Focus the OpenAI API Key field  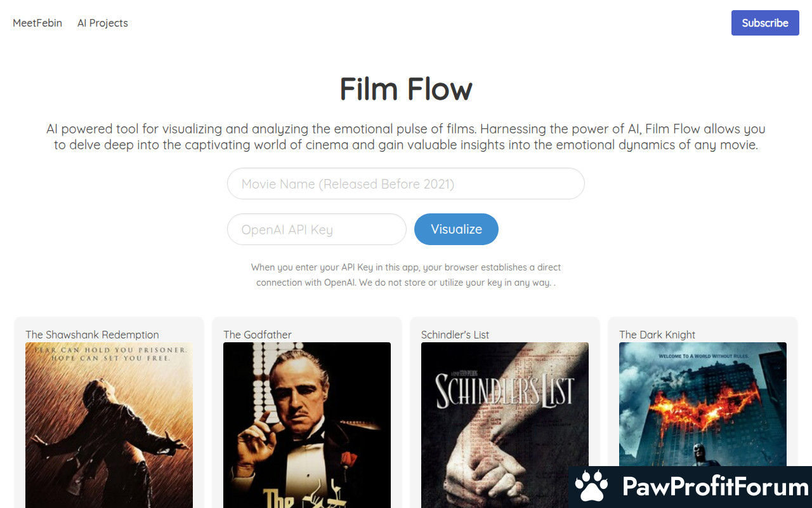click(317, 229)
